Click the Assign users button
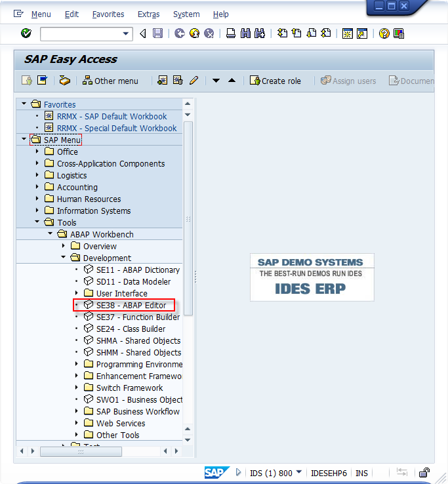Screen dimensions: 448x484 [348, 81]
